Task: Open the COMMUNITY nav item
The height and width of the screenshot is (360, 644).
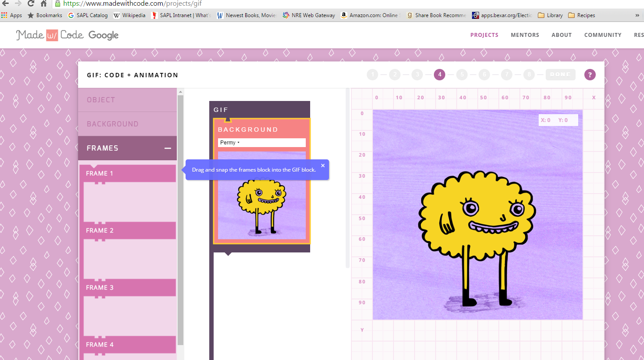Action: pos(603,35)
